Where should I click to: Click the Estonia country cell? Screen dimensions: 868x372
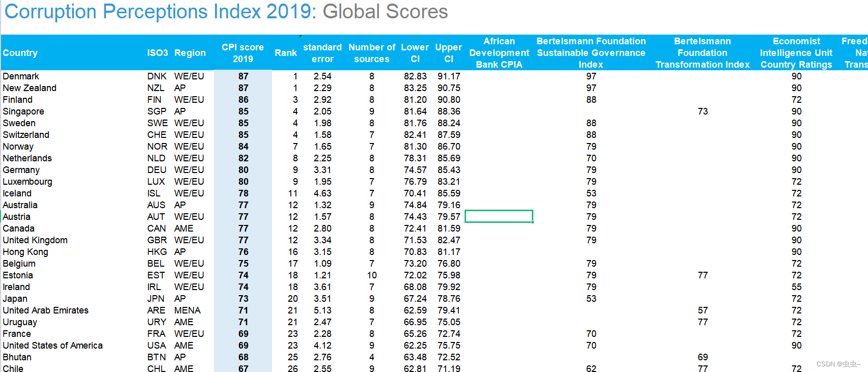click(x=18, y=275)
